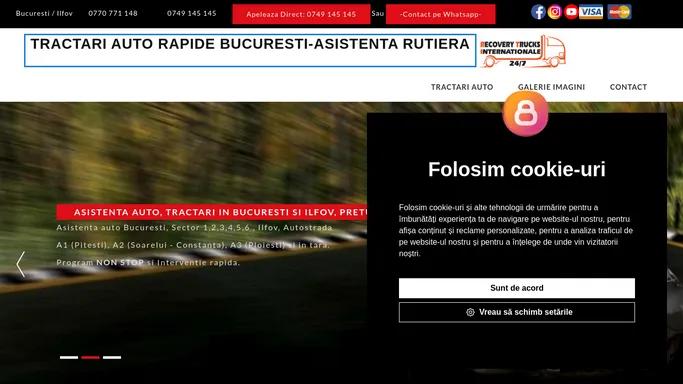
Task: Open the Facebook social icon
Action: (538, 12)
